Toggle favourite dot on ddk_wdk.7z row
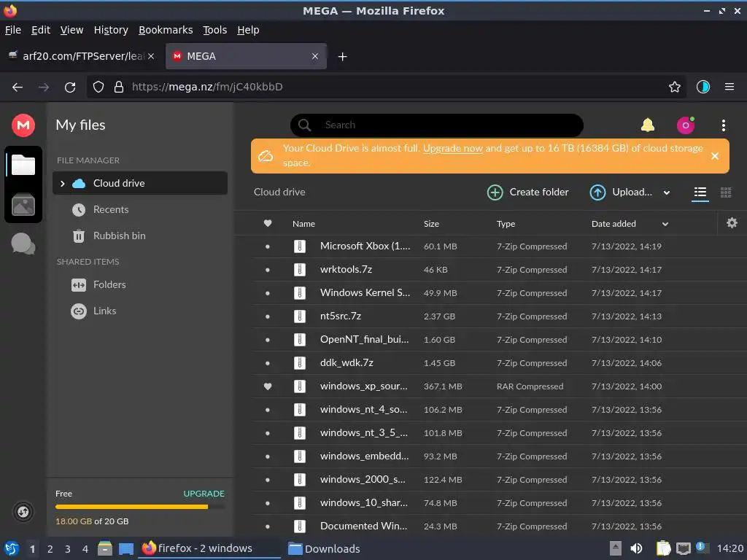This screenshot has height=560, width=747. pos(268,363)
